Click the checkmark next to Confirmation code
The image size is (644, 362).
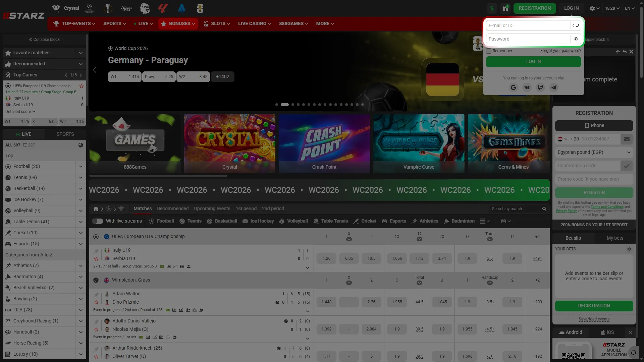[627, 166]
